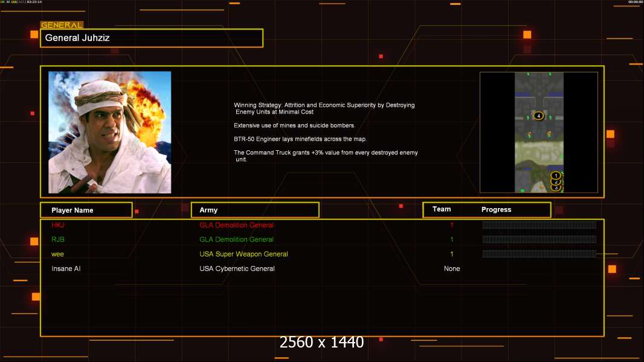Viewport: 644px width, 362px height.
Task: Select player name HKJ
Action: [58, 225]
